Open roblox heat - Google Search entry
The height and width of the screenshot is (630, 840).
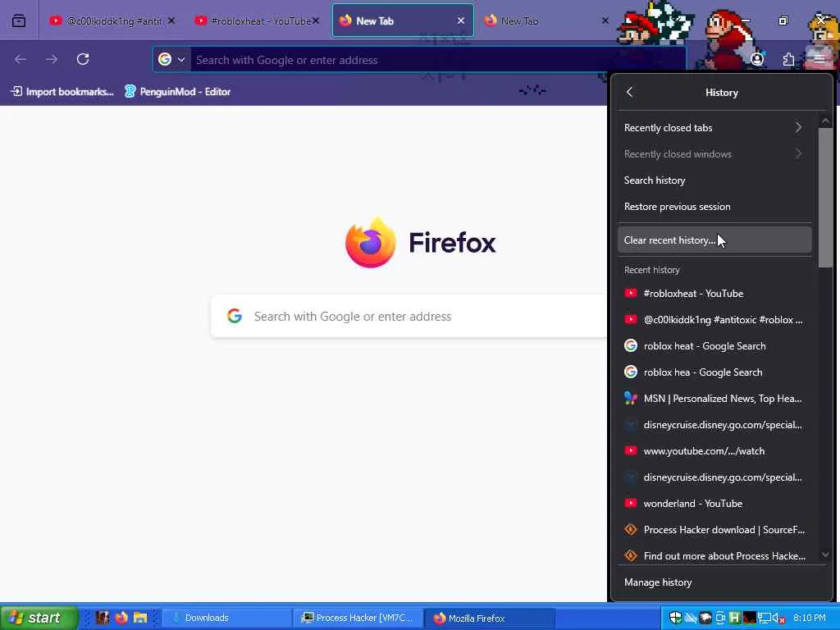click(x=714, y=346)
